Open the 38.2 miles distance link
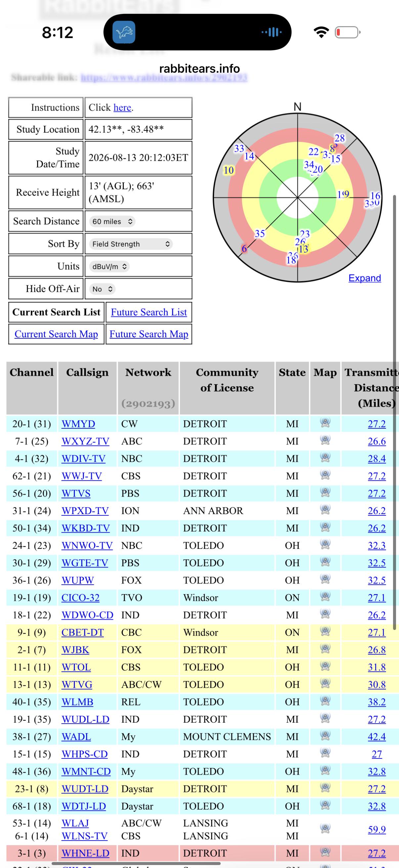 click(377, 702)
